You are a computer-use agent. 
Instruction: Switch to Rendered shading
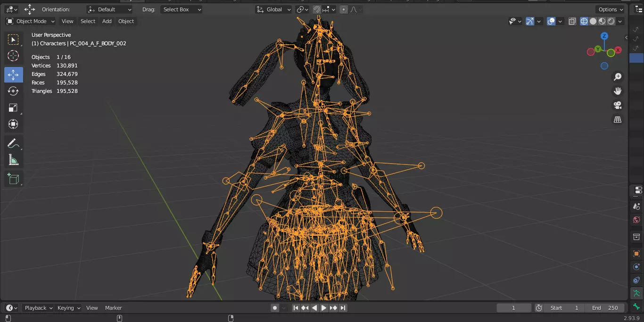point(611,21)
